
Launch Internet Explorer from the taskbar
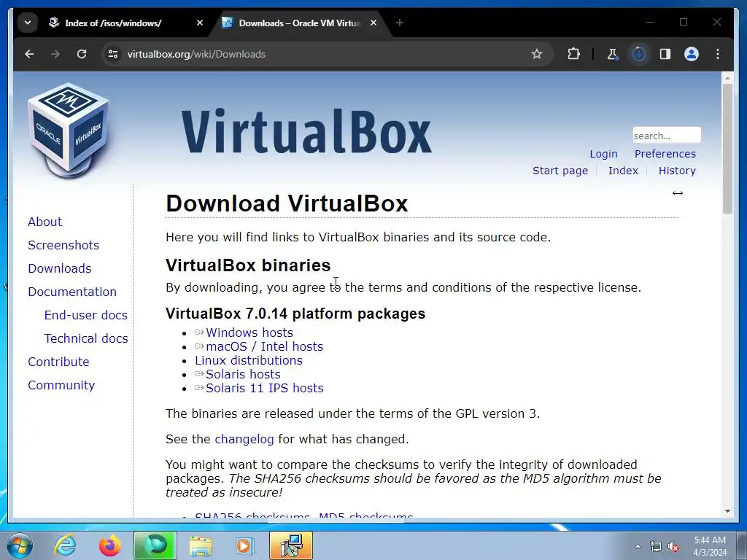[65, 545]
